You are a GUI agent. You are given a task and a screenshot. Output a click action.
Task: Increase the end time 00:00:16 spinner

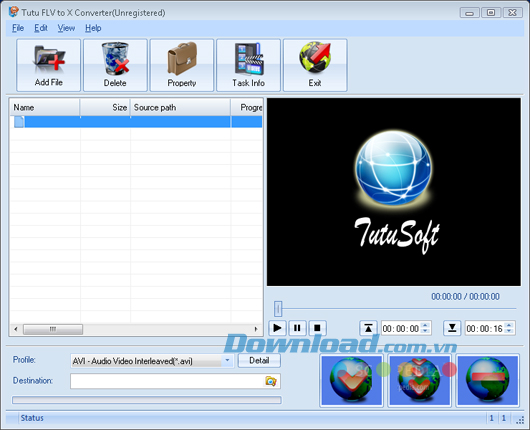point(509,325)
